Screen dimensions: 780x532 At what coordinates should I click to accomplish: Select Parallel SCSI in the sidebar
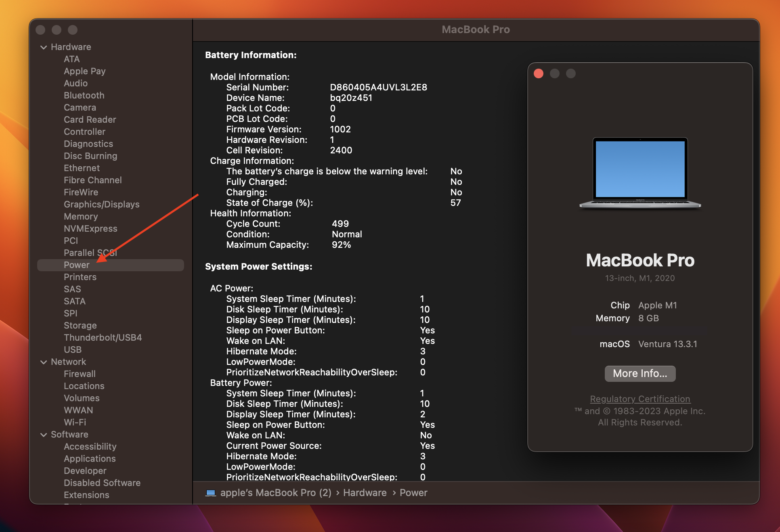pos(90,253)
